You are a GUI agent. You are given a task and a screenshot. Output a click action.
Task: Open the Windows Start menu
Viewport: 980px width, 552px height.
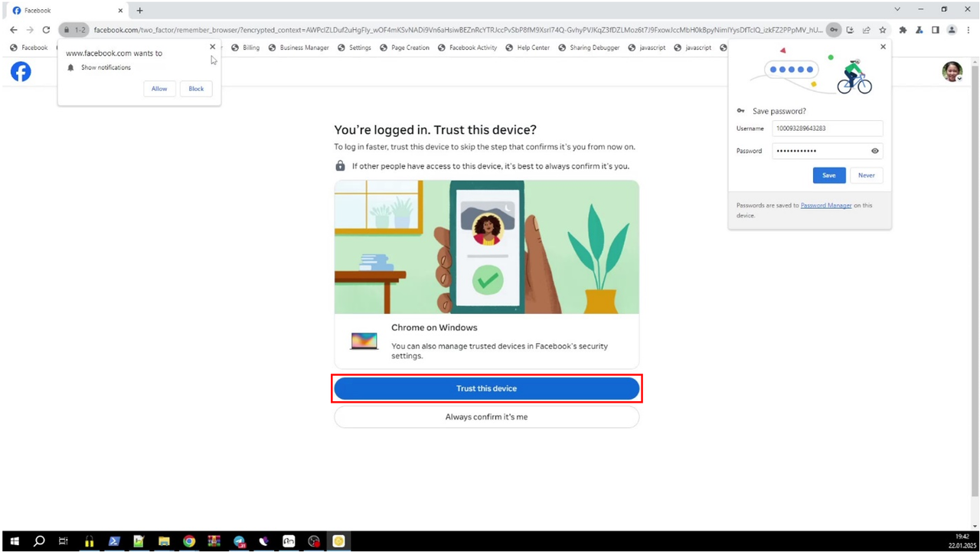[x=15, y=541]
